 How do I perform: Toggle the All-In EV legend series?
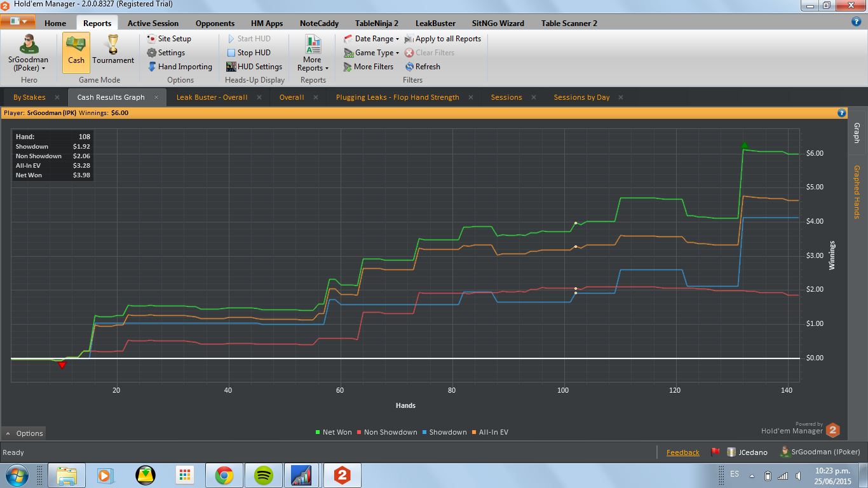coord(490,432)
